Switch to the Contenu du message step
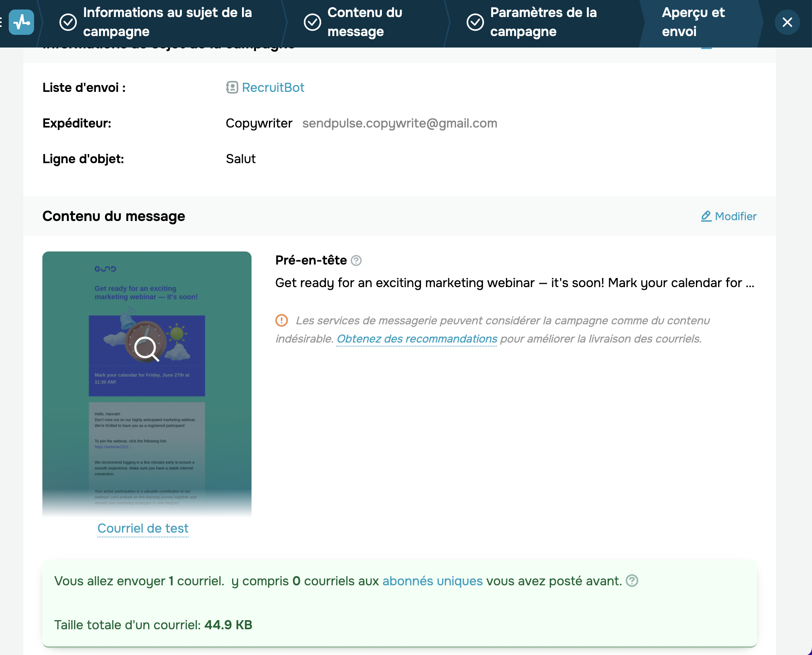 click(364, 22)
